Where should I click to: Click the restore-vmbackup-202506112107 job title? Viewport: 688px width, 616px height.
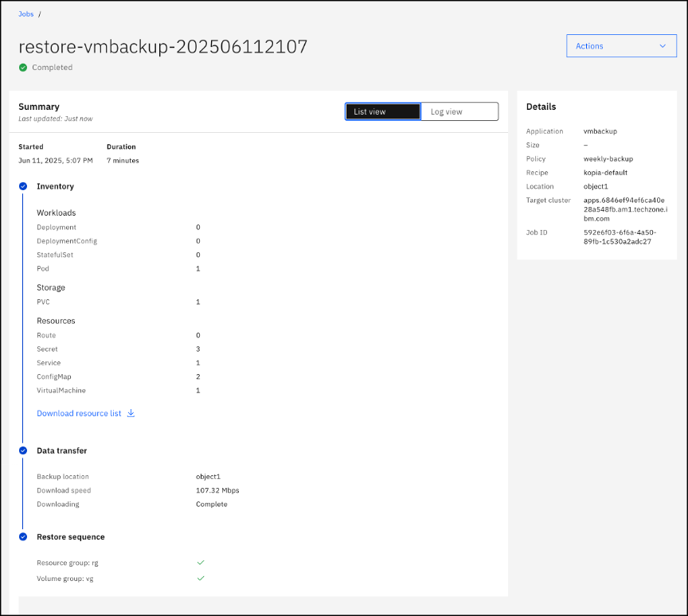[x=162, y=47]
